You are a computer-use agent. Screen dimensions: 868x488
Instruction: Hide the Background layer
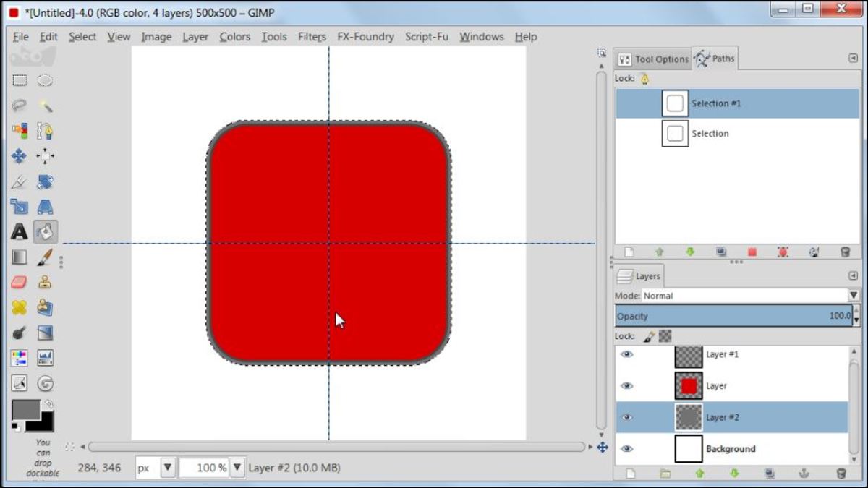point(628,449)
